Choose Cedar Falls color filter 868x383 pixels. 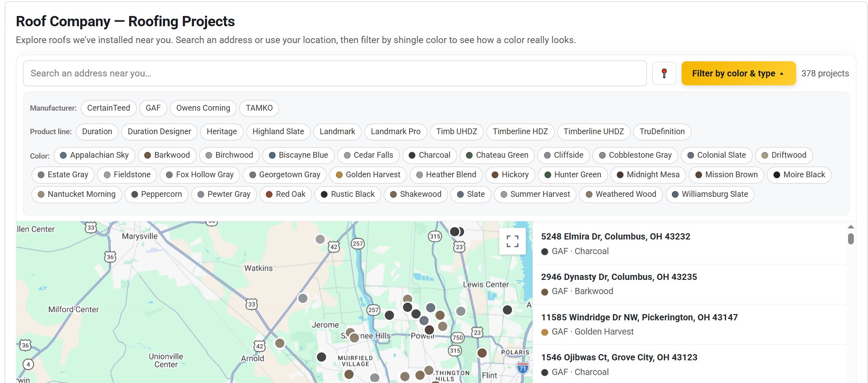tap(369, 155)
